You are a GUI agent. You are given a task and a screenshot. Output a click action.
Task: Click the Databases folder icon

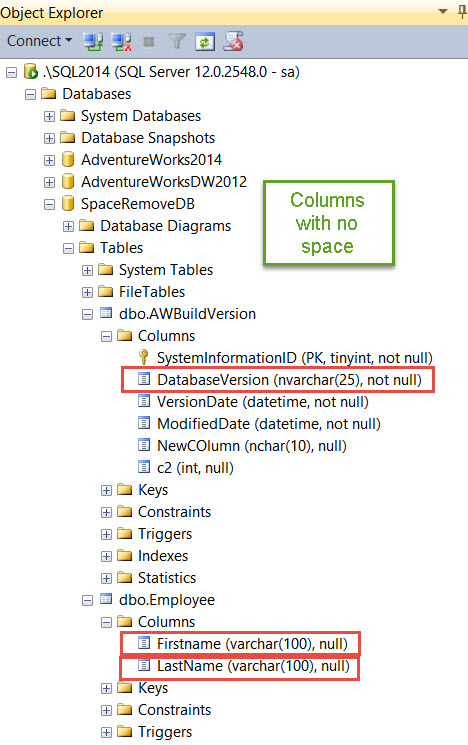tap(49, 93)
